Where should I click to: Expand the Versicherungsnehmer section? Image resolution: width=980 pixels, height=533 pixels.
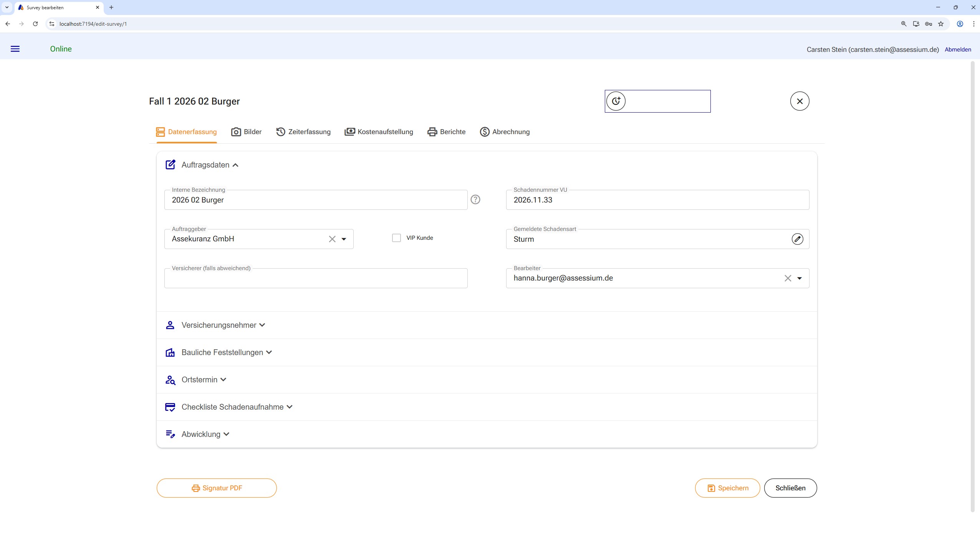[x=219, y=325]
